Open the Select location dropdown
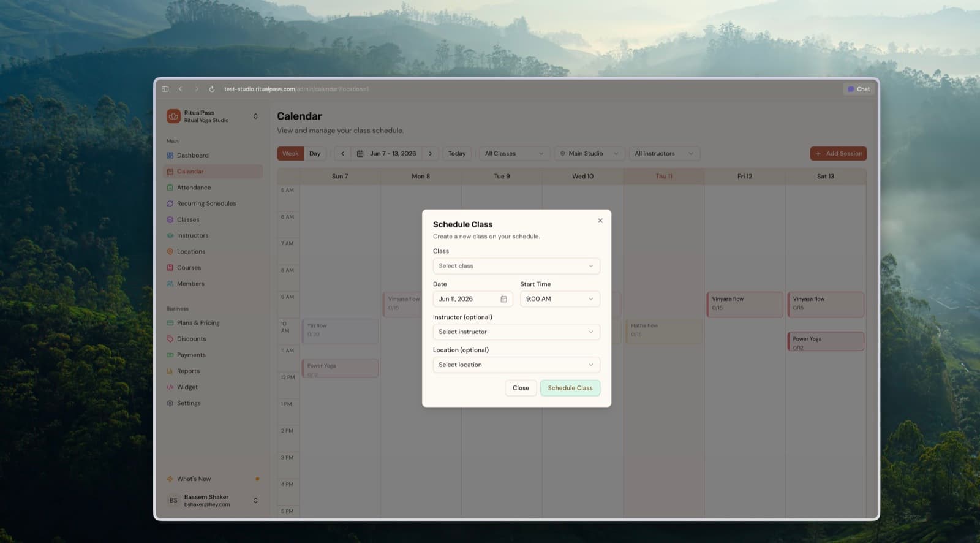The image size is (980, 543). tap(516, 365)
